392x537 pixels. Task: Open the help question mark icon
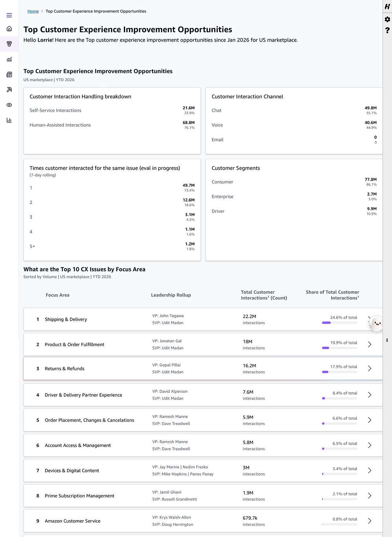coord(387,30)
